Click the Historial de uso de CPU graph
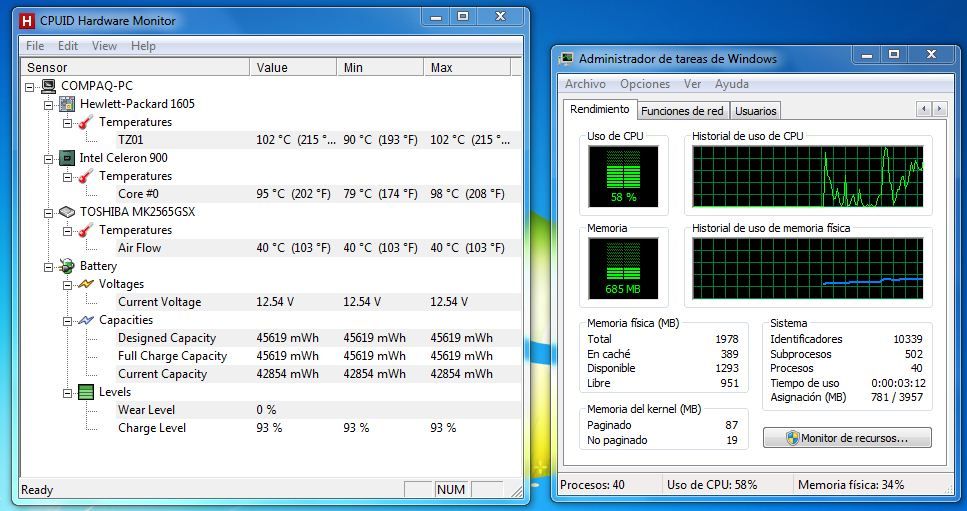 [808, 176]
